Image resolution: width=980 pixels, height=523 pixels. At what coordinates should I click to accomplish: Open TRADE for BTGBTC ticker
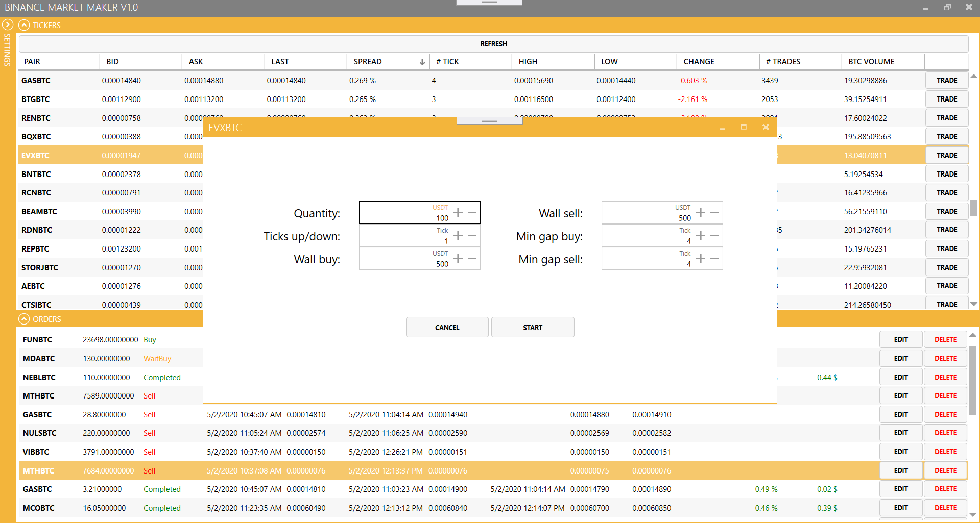pos(947,99)
